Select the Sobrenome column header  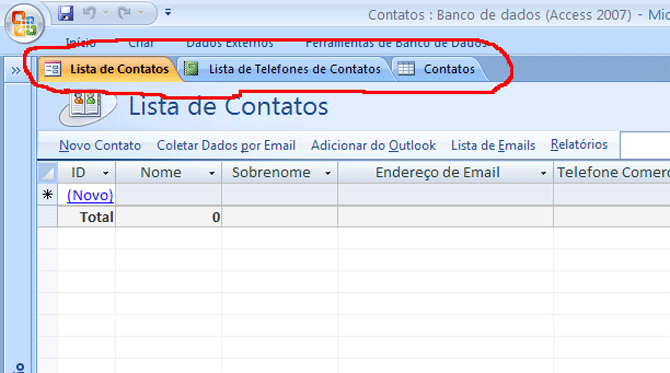tap(271, 172)
